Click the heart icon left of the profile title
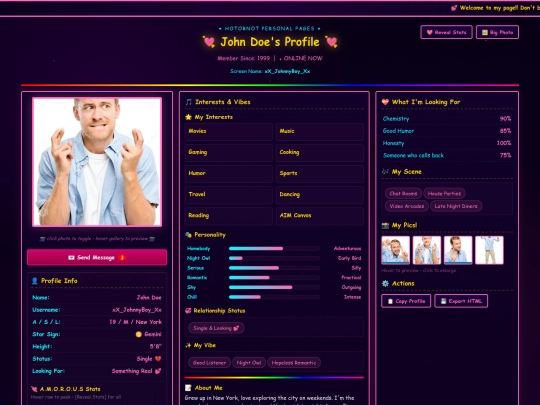The image size is (540, 405). 209,42
